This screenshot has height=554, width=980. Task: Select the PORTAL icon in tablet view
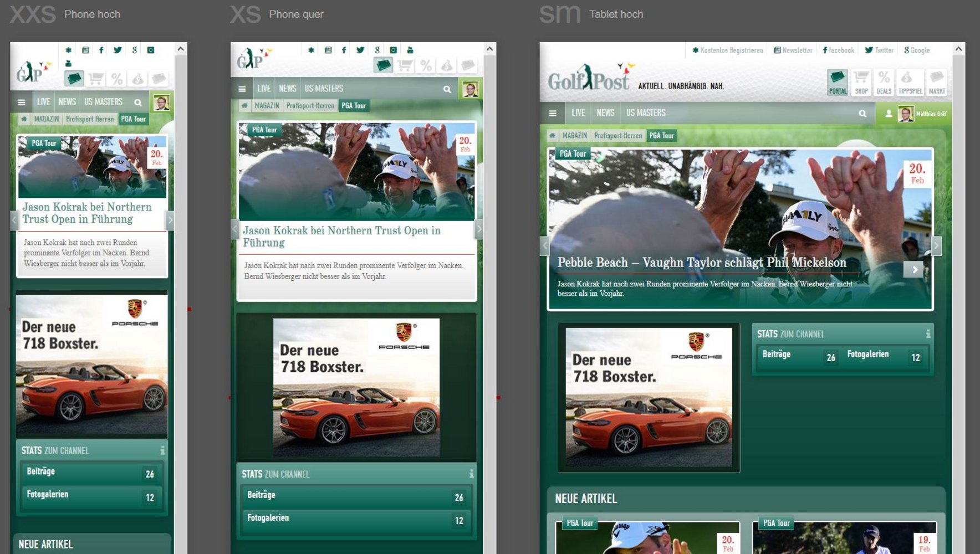838,83
